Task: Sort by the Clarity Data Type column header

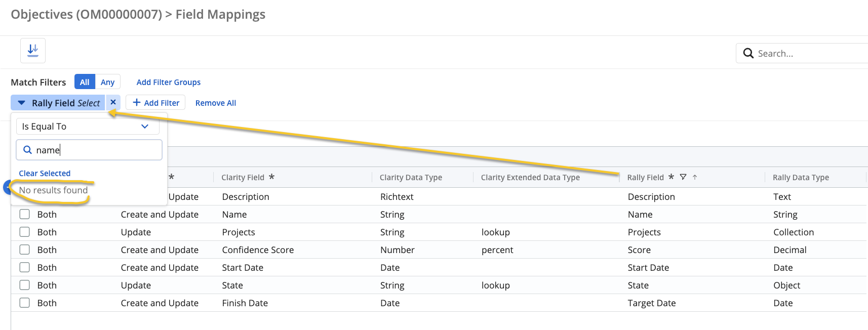Action: point(411,177)
